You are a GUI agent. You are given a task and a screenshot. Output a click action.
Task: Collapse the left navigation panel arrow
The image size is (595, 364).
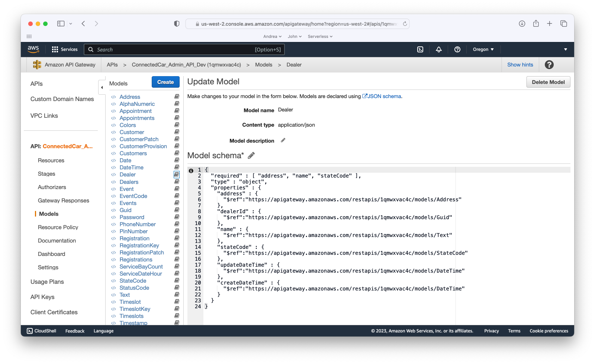[102, 88]
